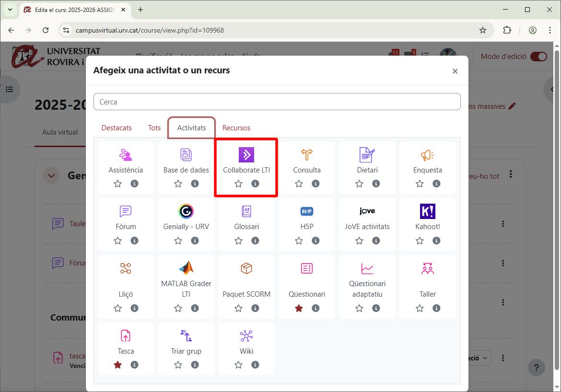Screen dimensions: 561x392
Task: Open the Chrome three-dot menu
Action: [x=549, y=30]
